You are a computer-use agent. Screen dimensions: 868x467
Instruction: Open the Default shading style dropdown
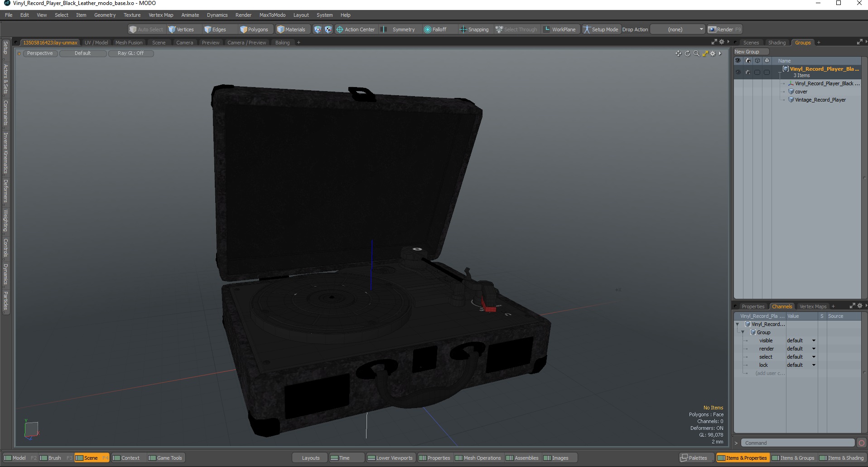(83, 54)
